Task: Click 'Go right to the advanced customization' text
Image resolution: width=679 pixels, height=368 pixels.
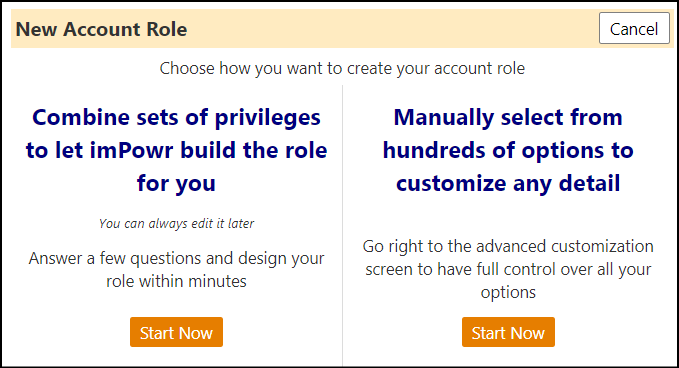Action: point(508,246)
